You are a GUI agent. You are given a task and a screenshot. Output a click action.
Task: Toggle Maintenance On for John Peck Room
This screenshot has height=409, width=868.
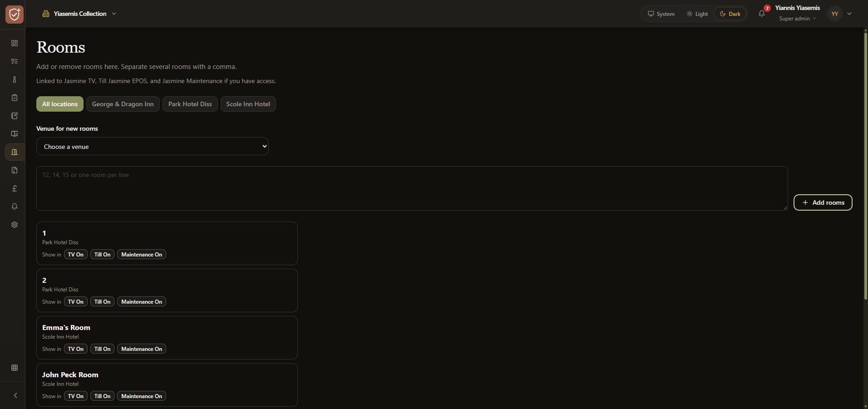click(x=142, y=396)
